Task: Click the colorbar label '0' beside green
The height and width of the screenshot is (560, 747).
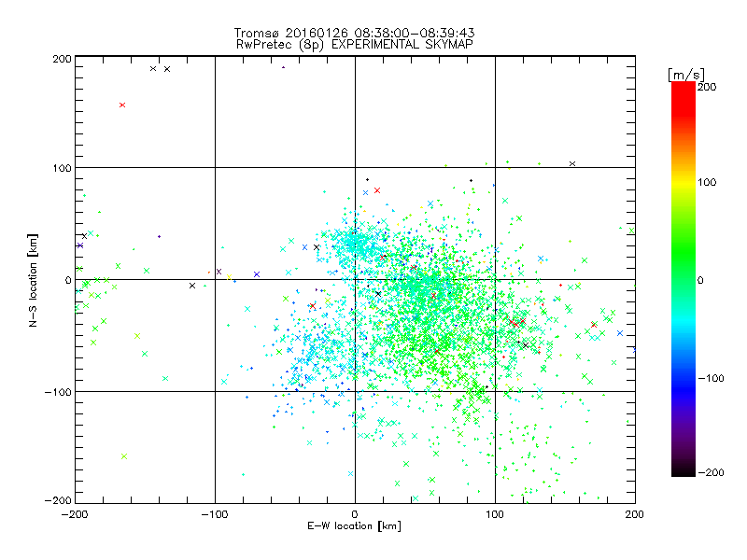Action: (700, 280)
